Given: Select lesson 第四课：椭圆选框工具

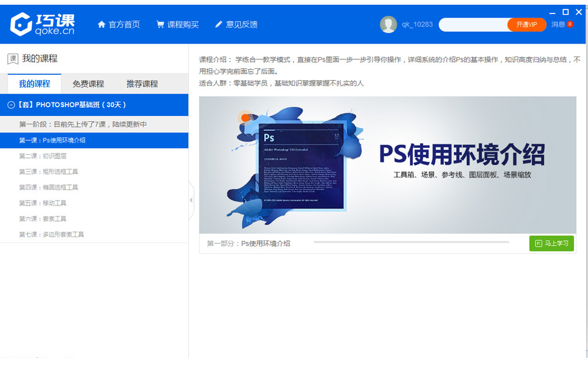Looking at the screenshot, I should (48, 187).
